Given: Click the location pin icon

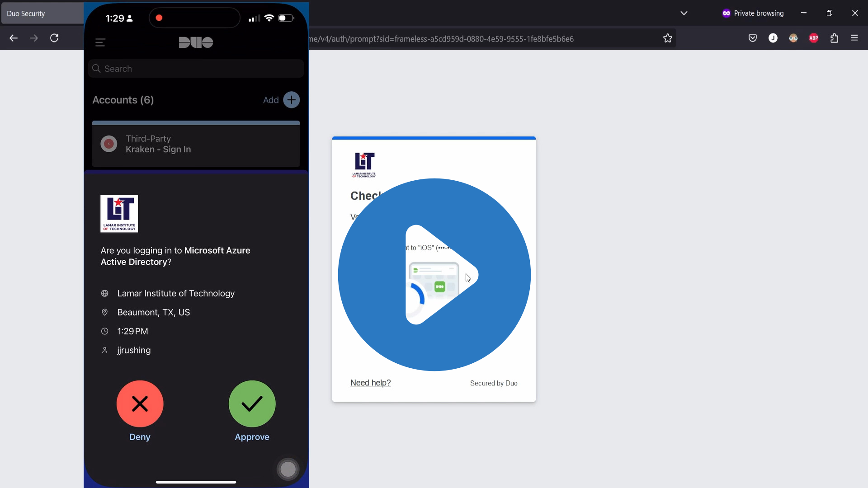Looking at the screenshot, I should click(105, 313).
